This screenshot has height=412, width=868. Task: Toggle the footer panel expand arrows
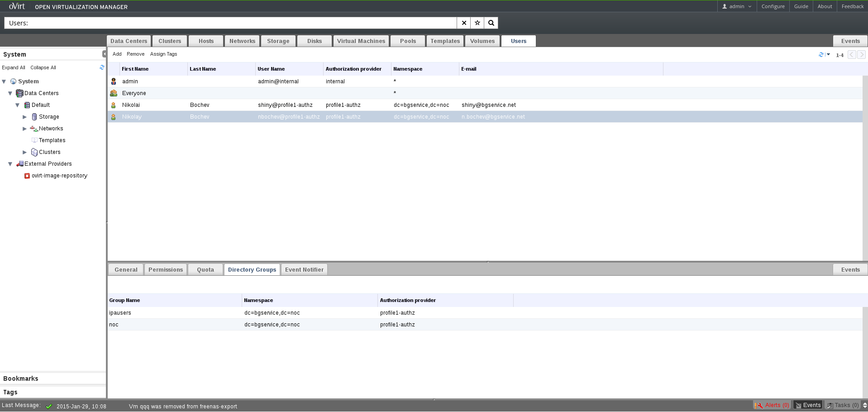[864, 405]
